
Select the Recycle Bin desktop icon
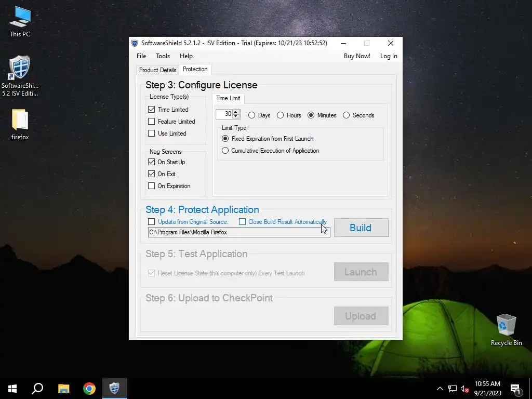click(x=506, y=329)
